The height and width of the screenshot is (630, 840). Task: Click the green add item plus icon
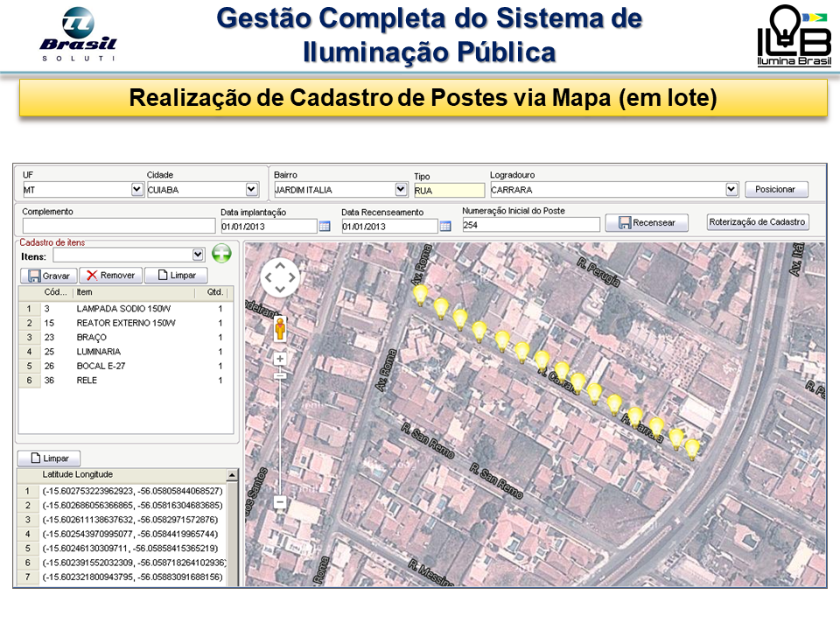[221, 254]
